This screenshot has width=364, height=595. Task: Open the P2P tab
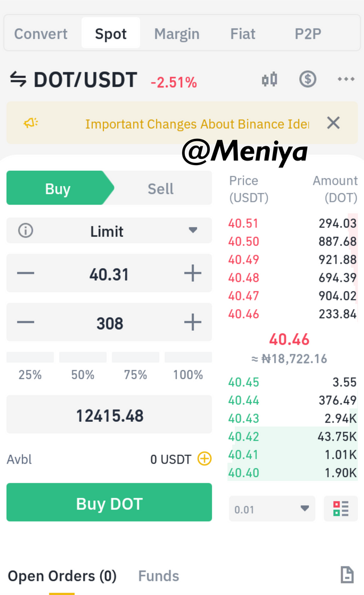click(x=308, y=34)
